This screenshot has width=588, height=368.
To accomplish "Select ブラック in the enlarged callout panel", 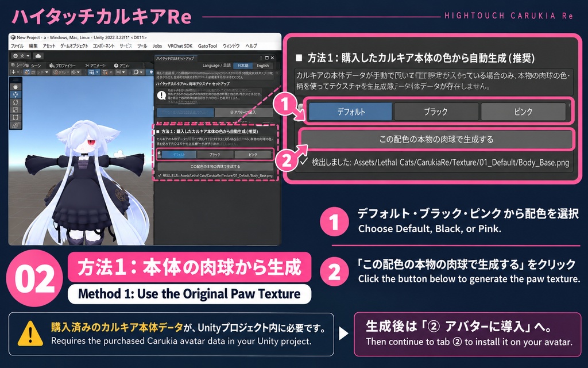I will click(436, 112).
